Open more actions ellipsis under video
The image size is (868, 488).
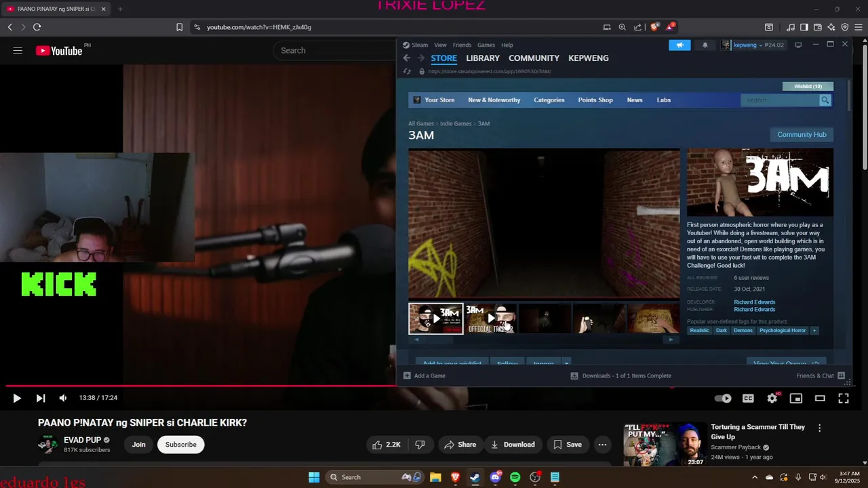coord(602,445)
